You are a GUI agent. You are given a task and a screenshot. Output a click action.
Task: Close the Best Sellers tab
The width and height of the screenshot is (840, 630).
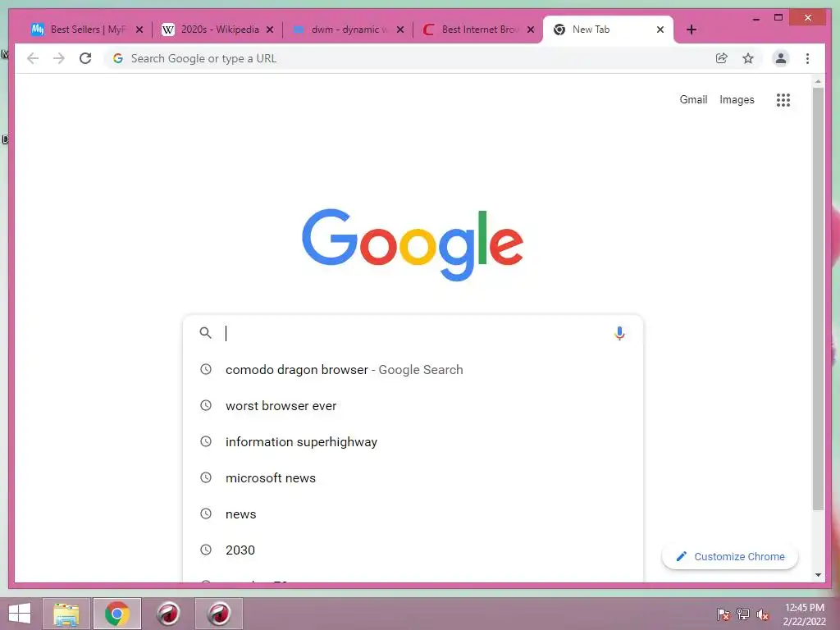pos(139,30)
